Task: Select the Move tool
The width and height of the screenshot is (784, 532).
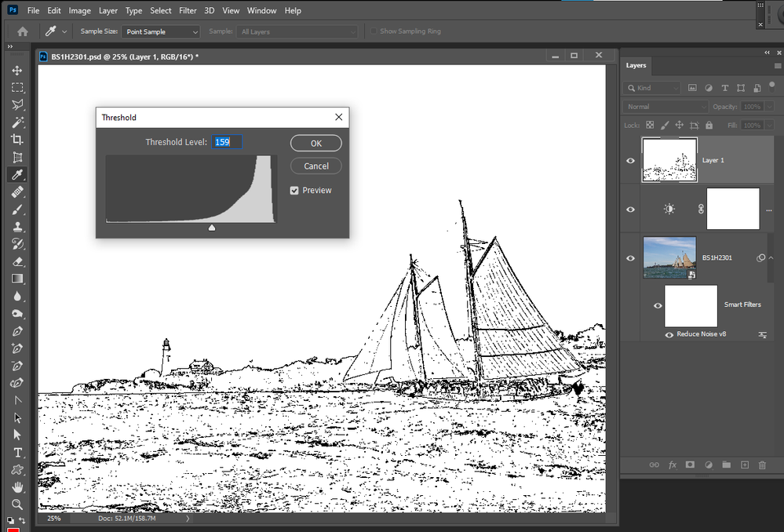Action: pos(17,70)
